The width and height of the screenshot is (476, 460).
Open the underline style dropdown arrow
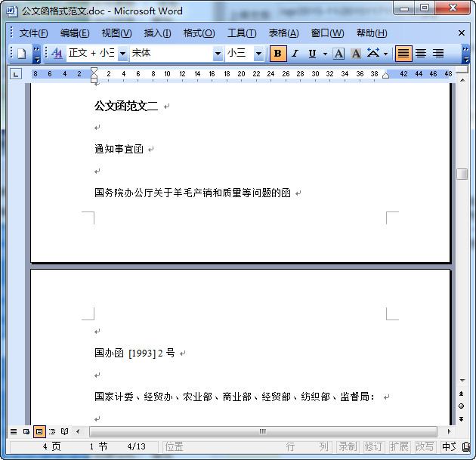[x=325, y=54]
